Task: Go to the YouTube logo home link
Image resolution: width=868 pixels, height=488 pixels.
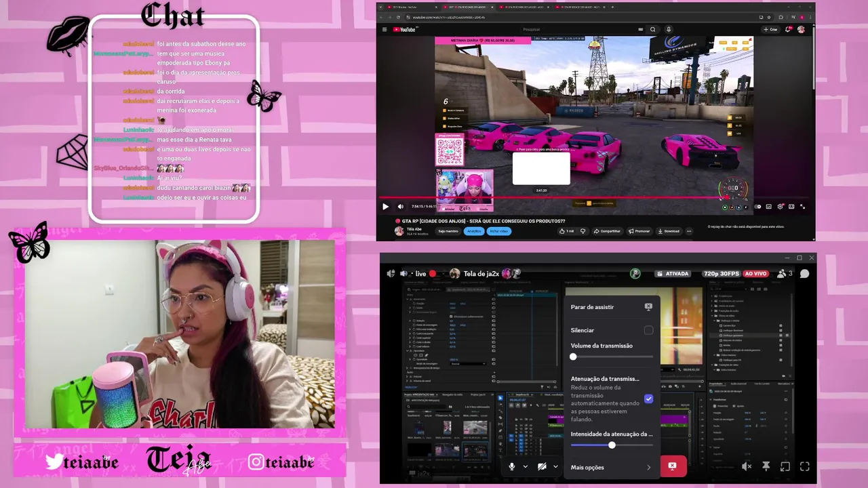Action: 404,29
